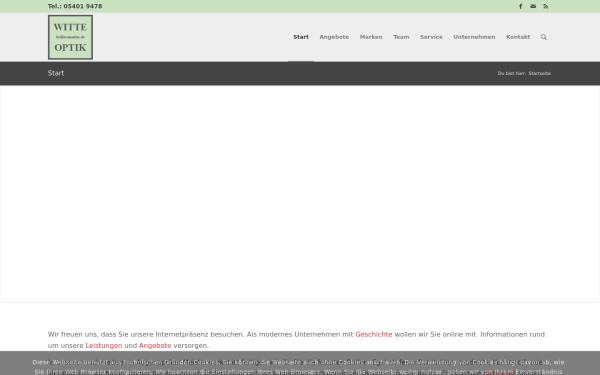Click the Startseite breadcrumb
Viewport: 600px width, 375px height.
click(540, 73)
